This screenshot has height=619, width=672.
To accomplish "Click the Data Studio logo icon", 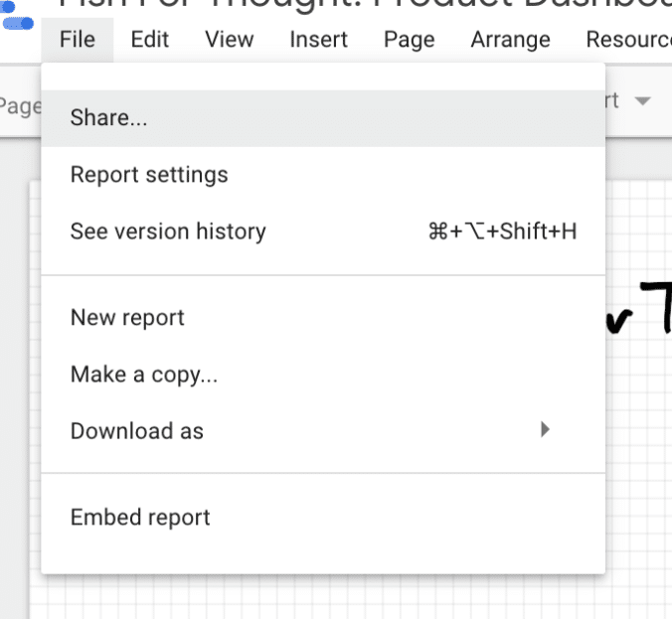I will pyautogui.click(x=16, y=15).
